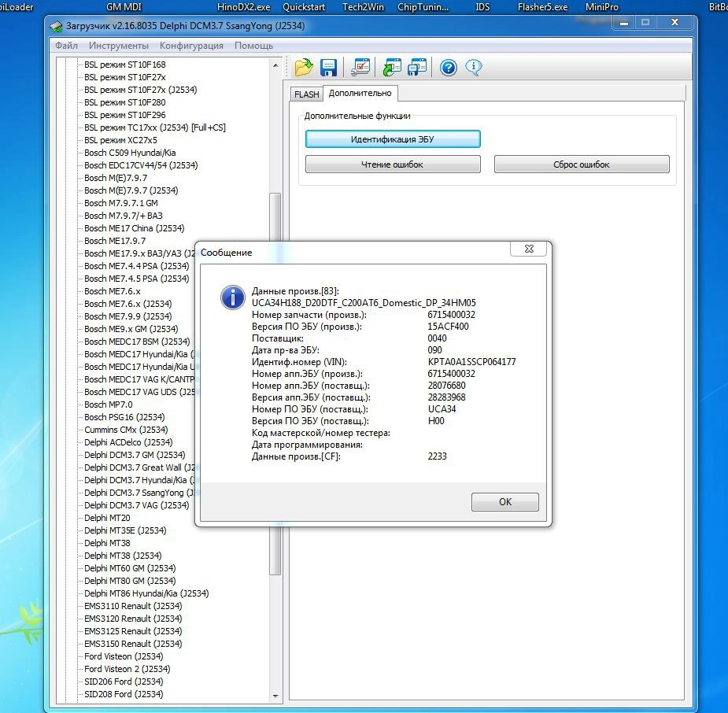
Task: Select SID208 Ford (J2534) entry
Action: click(x=124, y=694)
